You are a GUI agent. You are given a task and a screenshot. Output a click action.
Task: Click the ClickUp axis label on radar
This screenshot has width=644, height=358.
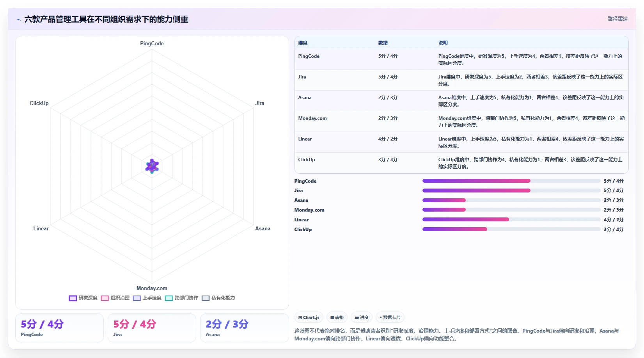point(39,103)
